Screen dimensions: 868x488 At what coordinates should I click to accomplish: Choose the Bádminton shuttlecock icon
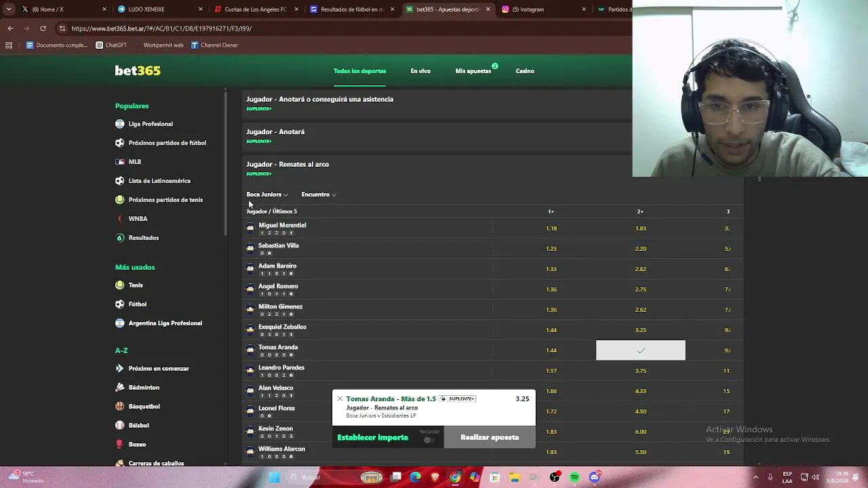point(120,388)
